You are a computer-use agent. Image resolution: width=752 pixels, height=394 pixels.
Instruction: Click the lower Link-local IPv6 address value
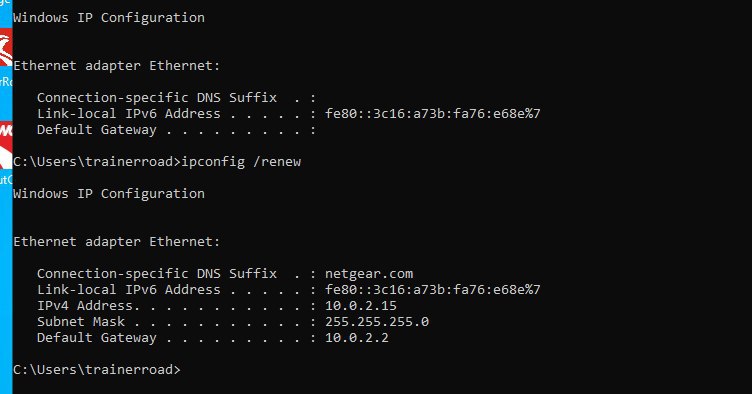(433, 290)
